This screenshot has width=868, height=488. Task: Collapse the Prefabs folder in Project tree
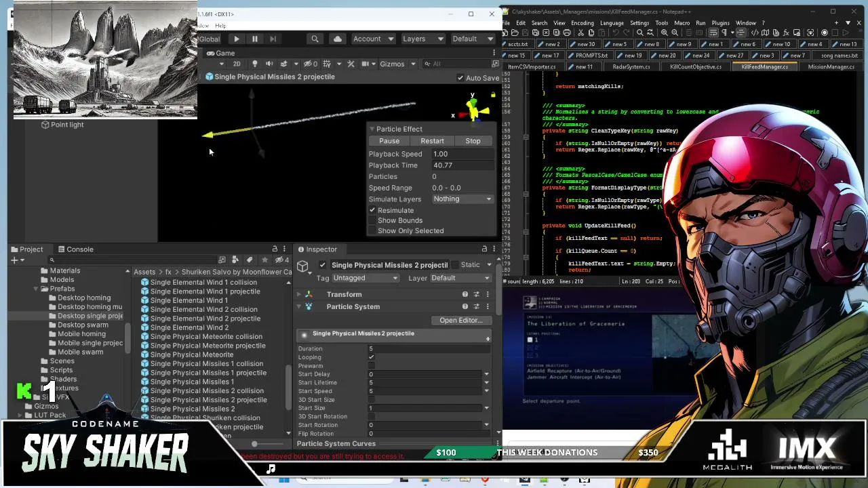35,289
